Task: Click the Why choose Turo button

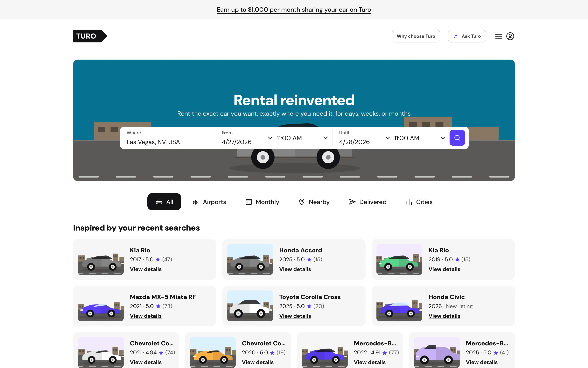Action: [x=416, y=36]
